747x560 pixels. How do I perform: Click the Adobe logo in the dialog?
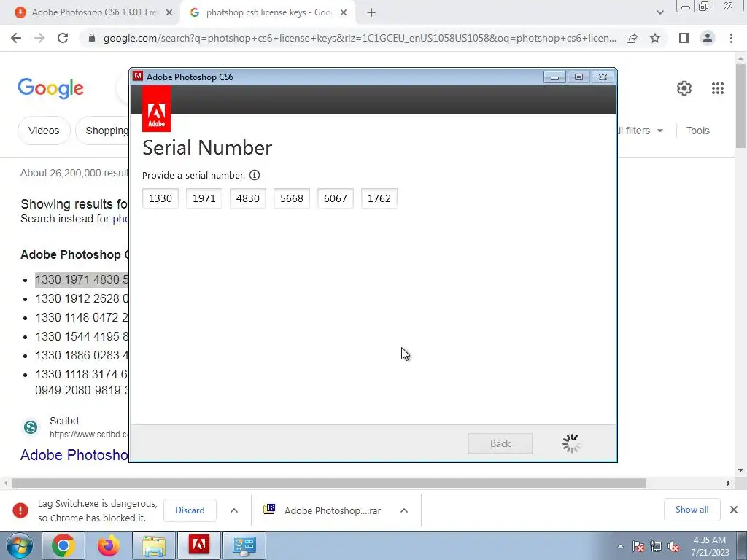click(156, 109)
